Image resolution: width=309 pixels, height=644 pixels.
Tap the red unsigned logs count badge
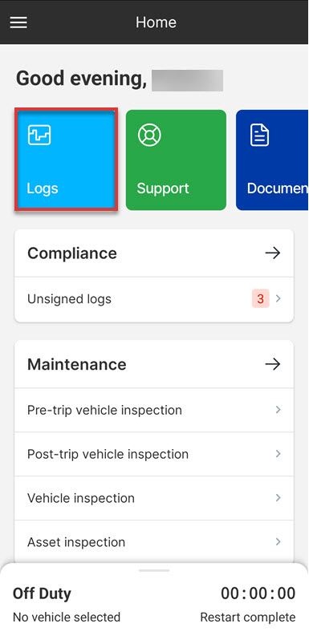click(x=261, y=298)
